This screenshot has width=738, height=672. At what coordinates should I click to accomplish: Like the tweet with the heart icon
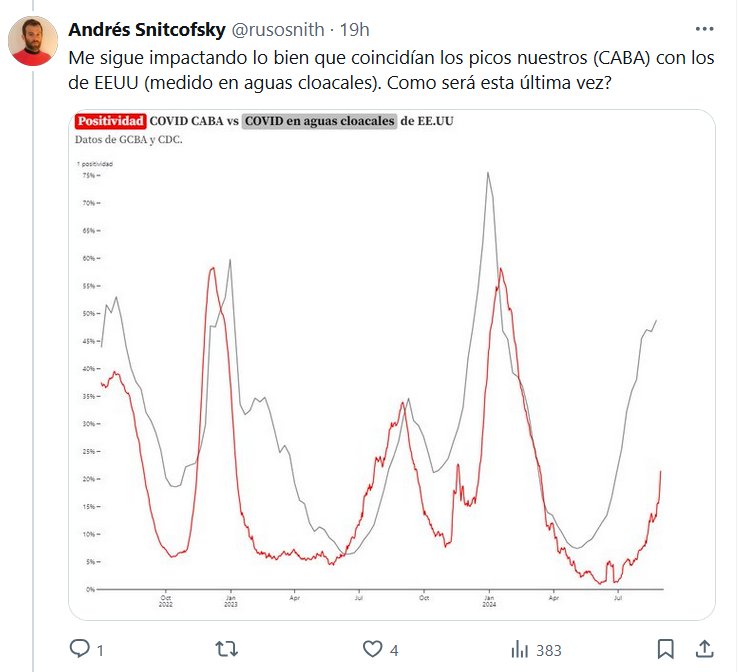tap(372, 649)
